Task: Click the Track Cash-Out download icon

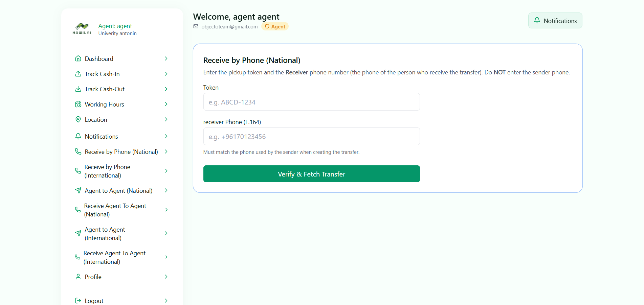Action: coord(78,89)
